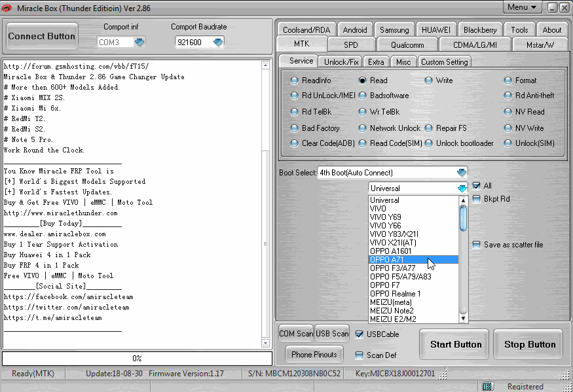
Task: Enable the Bkpt Rd checkbox
Action: coord(476,199)
